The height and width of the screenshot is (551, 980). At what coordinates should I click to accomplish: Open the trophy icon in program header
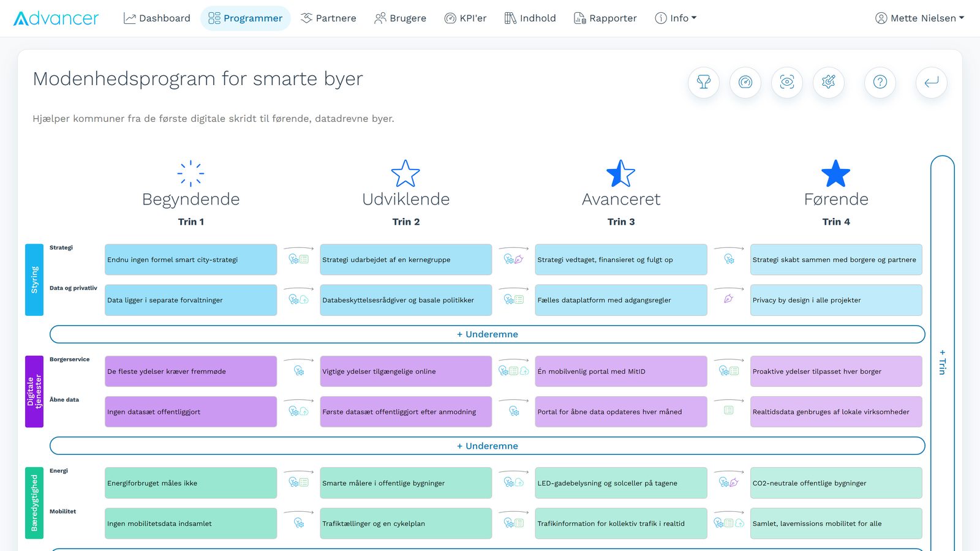pyautogui.click(x=704, y=82)
